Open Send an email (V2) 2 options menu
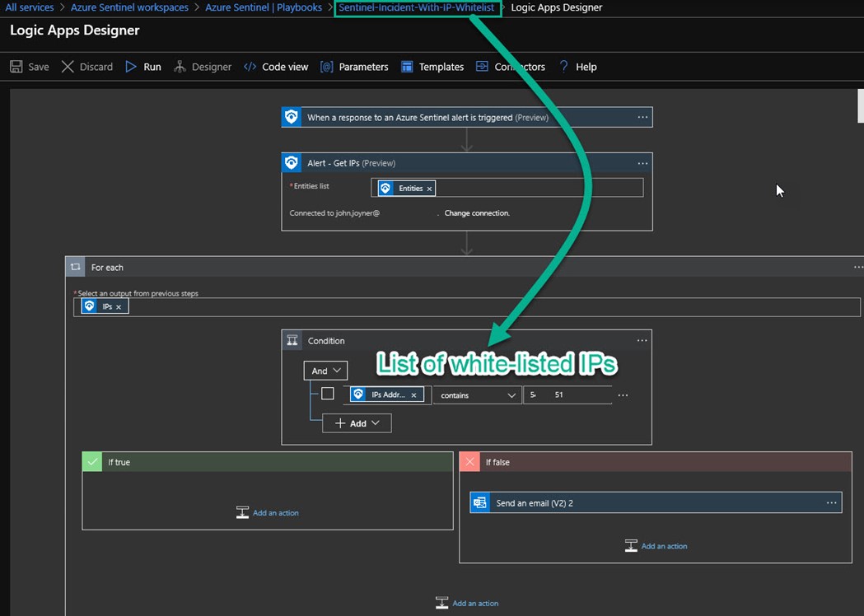864x616 pixels. click(831, 502)
